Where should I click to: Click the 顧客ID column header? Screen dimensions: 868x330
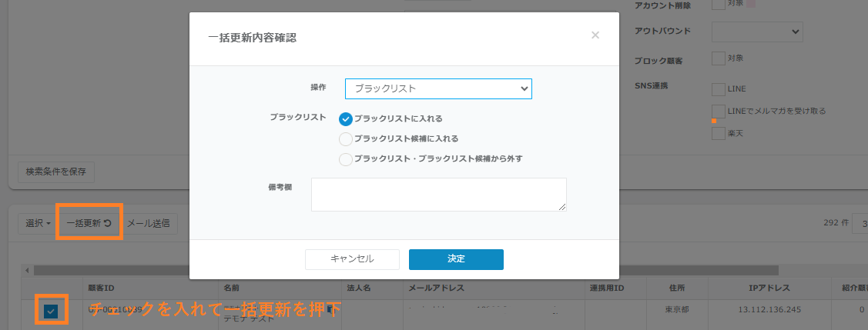click(x=102, y=288)
